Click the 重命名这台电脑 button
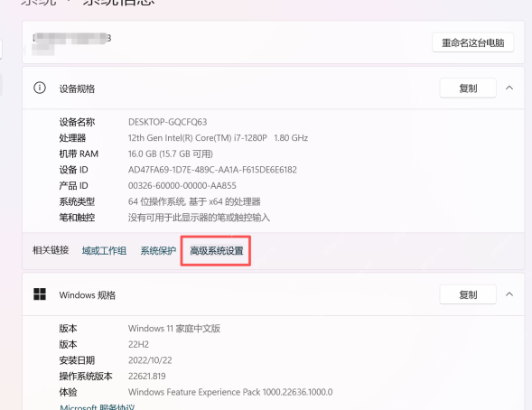The image size is (532, 410). [472, 42]
